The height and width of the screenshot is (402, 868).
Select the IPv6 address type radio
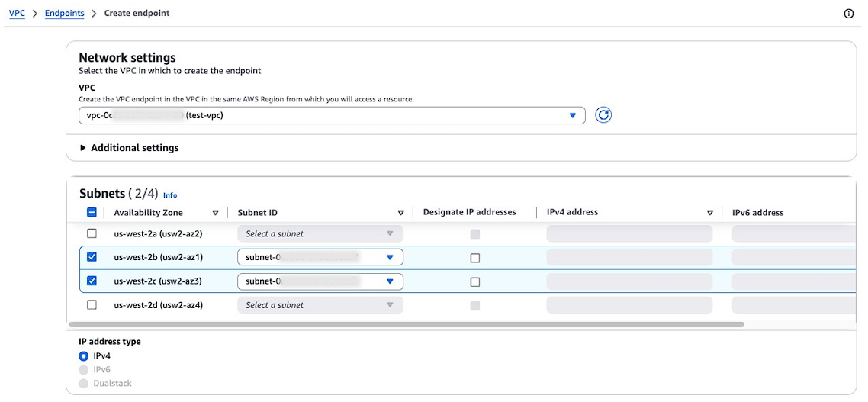tap(84, 369)
